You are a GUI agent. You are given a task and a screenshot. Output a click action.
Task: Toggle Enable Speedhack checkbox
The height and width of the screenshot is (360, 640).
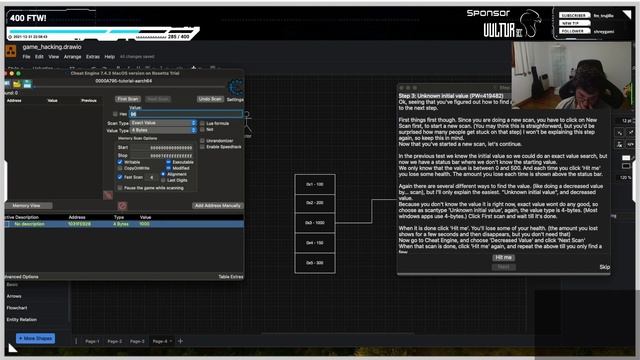[x=202, y=147]
